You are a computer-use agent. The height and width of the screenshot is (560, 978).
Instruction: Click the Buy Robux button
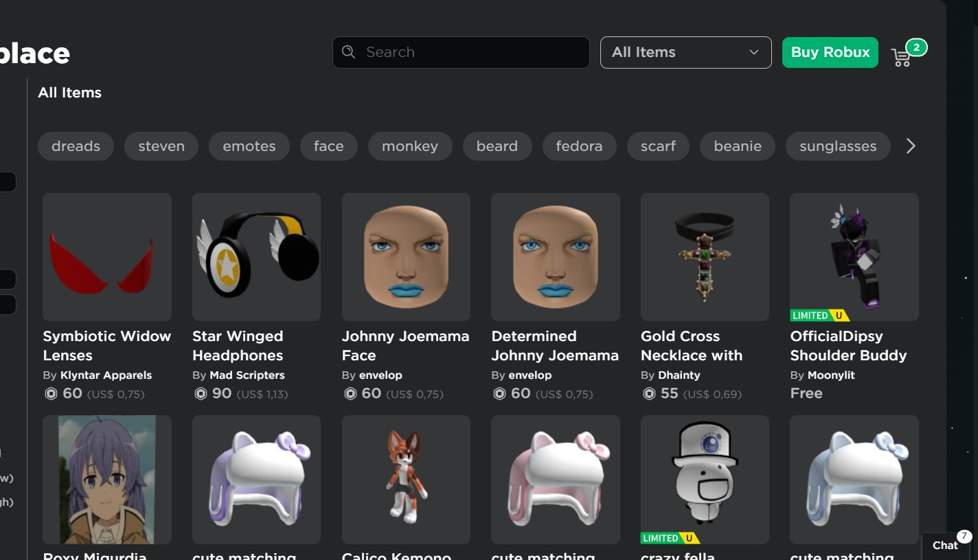pyautogui.click(x=830, y=52)
